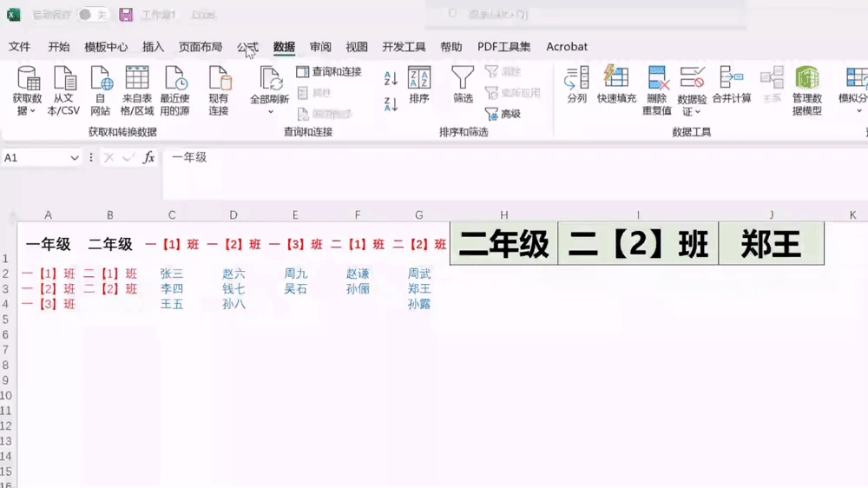Sort descending Z to A
The width and height of the screenshot is (868, 488).
click(391, 103)
